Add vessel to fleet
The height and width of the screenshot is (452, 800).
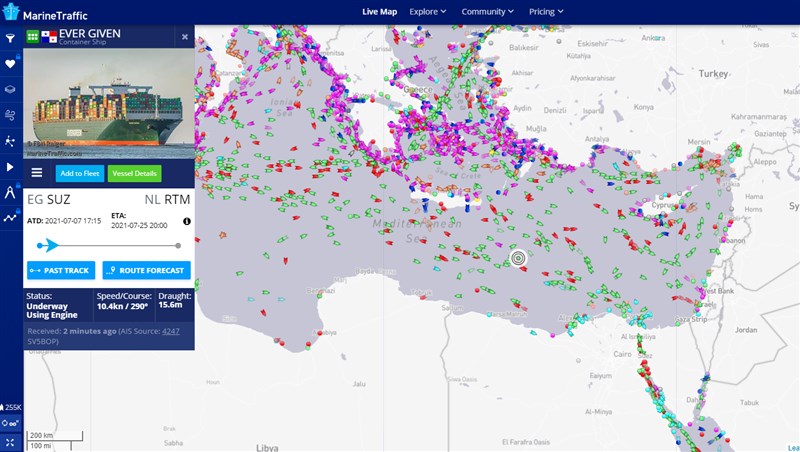click(80, 173)
